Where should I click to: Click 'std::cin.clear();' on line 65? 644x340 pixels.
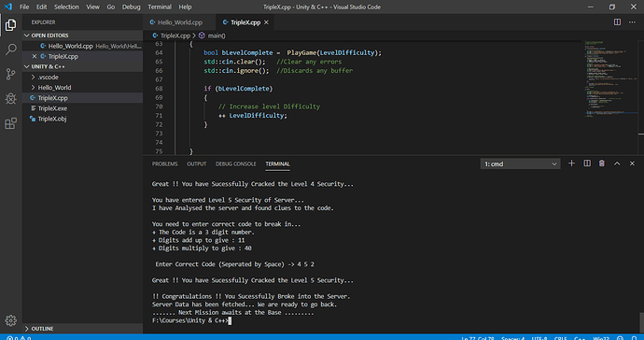(x=235, y=62)
